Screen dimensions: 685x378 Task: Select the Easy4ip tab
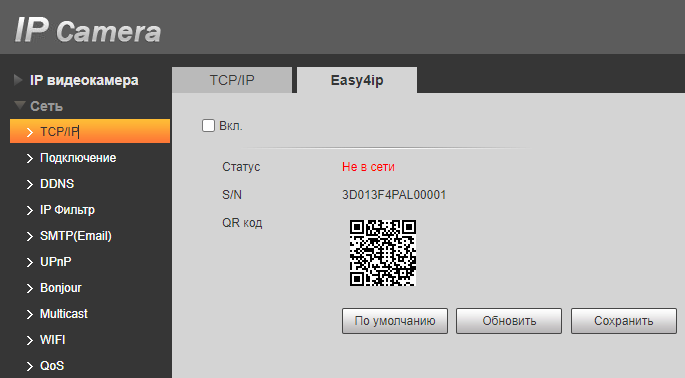coord(357,80)
